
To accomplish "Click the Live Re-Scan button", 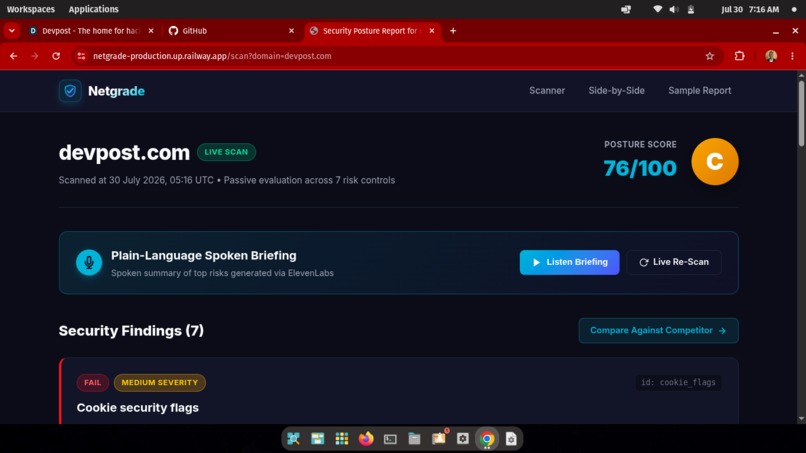I will (674, 262).
